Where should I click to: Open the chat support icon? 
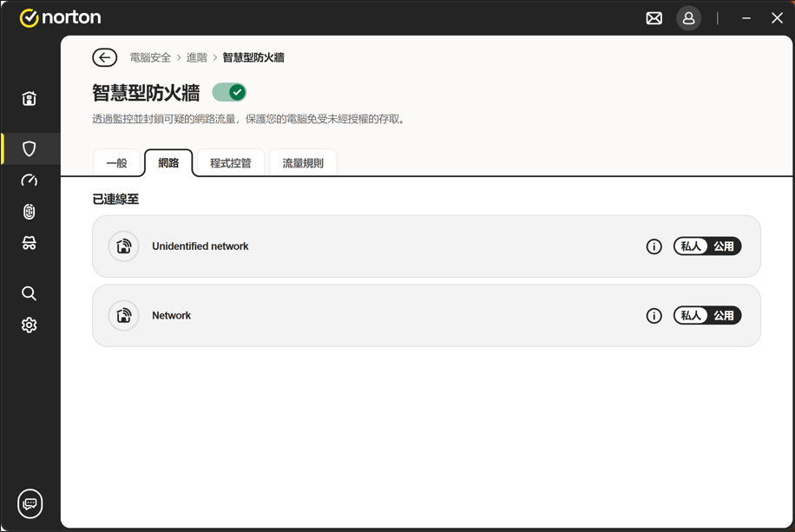coord(30,503)
